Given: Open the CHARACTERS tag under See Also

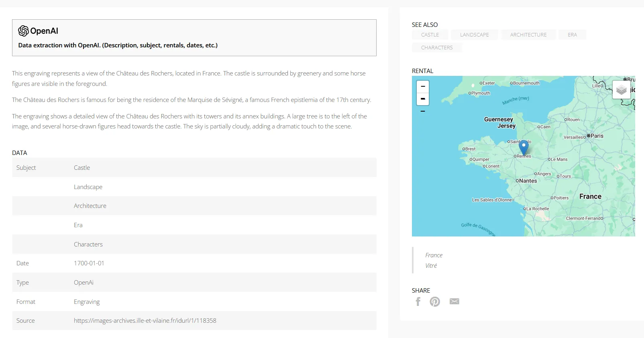Looking at the screenshot, I should [436, 48].
